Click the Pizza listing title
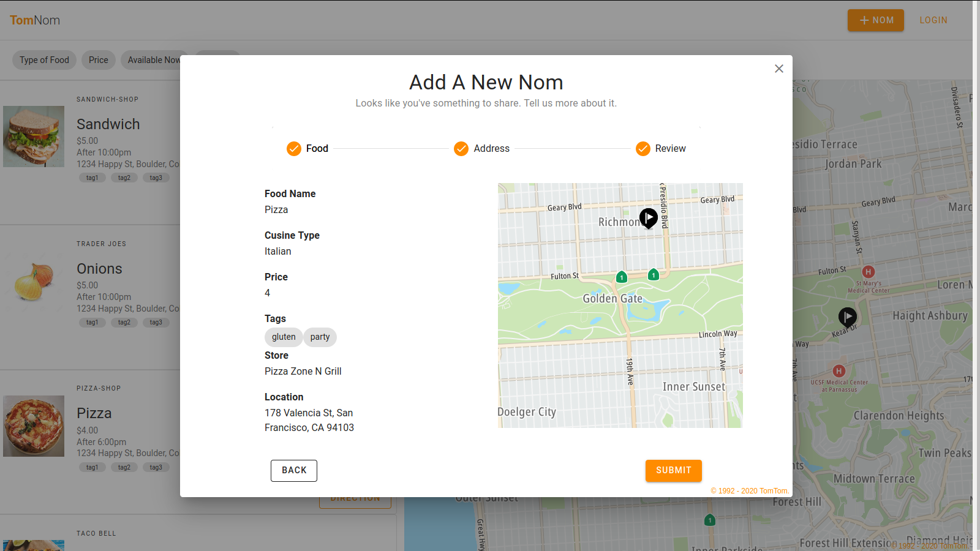The height and width of the screenshot is (551, 980). pyautogui.click(x=94, y=413)
